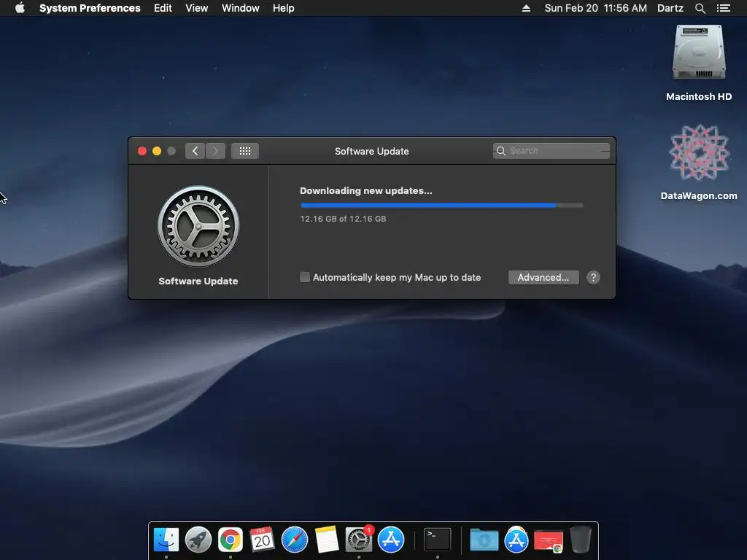The height and width of the screenshot is (560, 747).
Task: Open the Edit menu
Action: (163, 8)
